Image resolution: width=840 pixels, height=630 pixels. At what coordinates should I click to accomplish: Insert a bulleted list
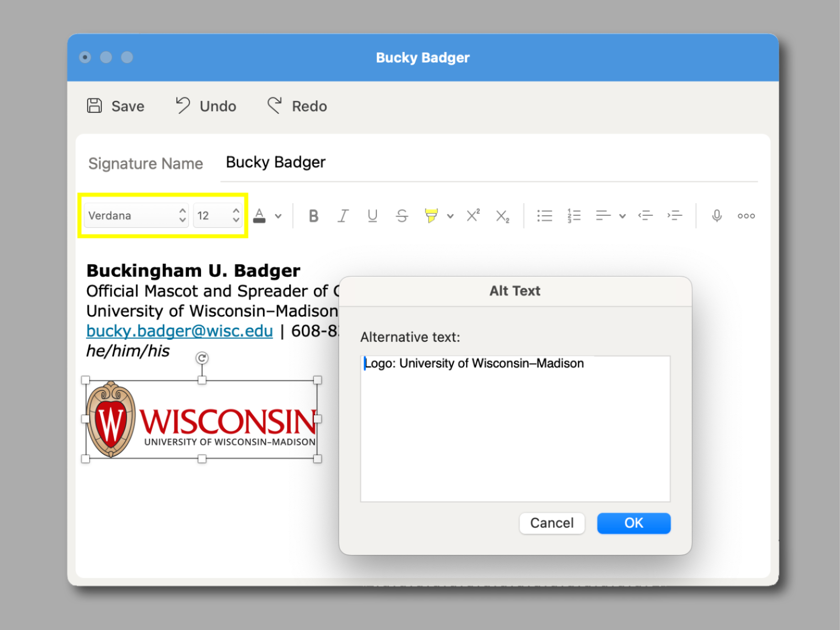(544, 215)
